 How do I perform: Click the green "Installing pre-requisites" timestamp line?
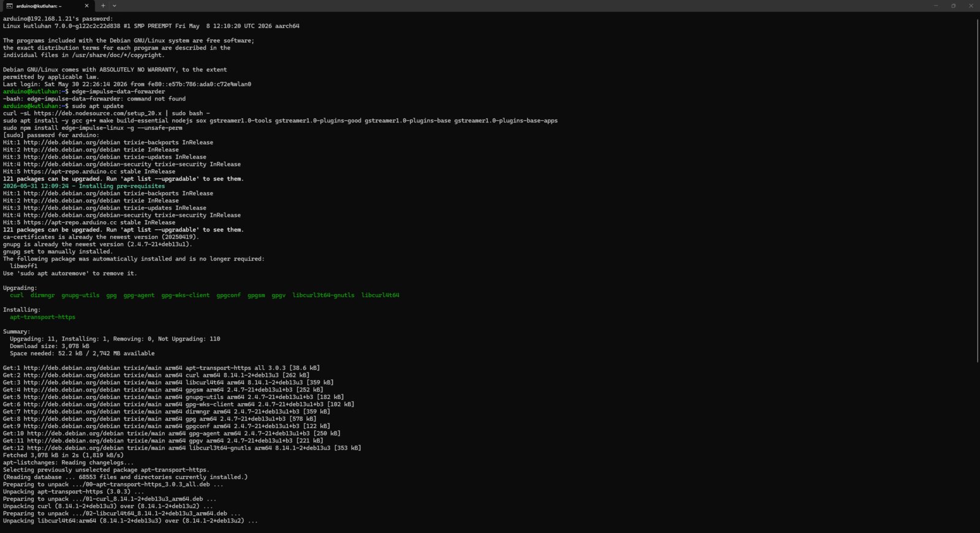pyautogui.click(x=83, y=186)
